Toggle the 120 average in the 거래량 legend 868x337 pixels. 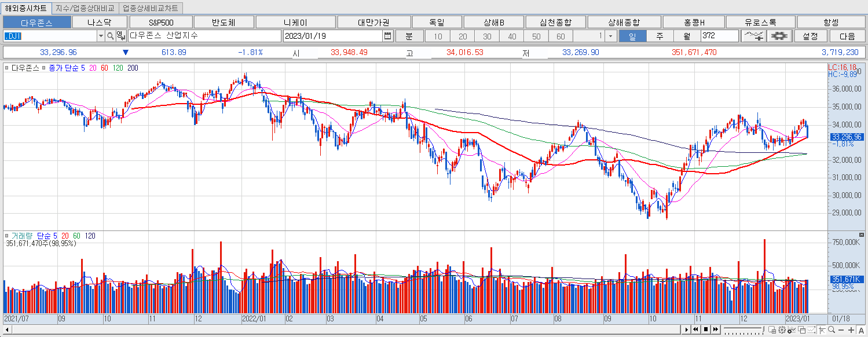click(90, 235)
